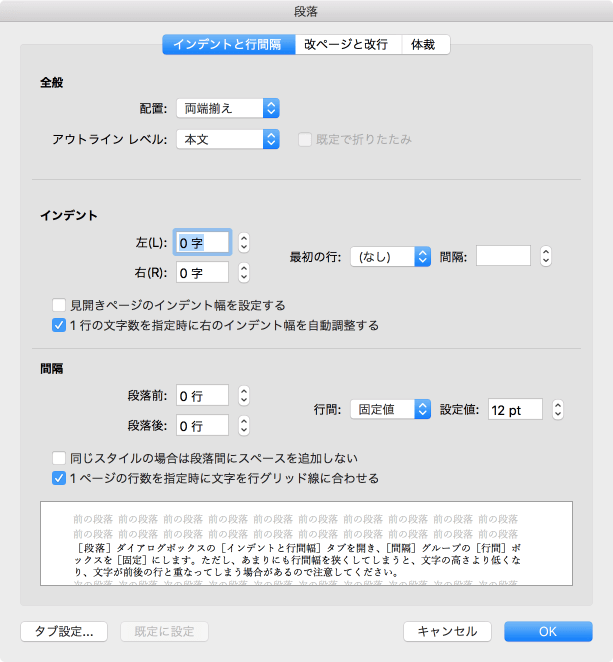Click the stepper for the 間隔 indent field
The image size is (613, 662).
pos(545,256)
